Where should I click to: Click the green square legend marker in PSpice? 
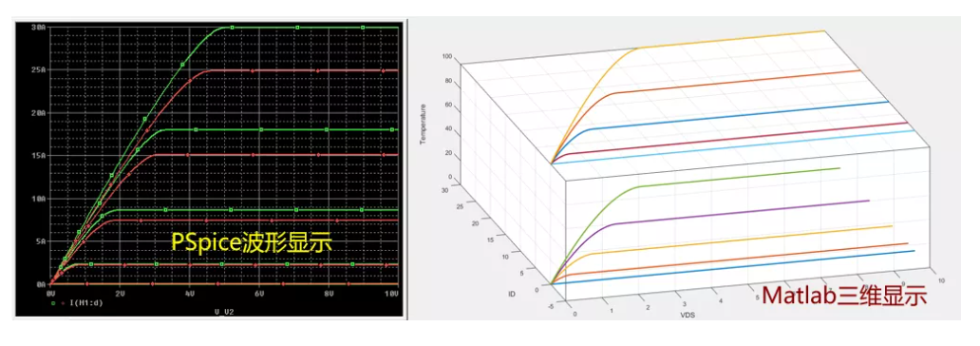coord(53,302)
